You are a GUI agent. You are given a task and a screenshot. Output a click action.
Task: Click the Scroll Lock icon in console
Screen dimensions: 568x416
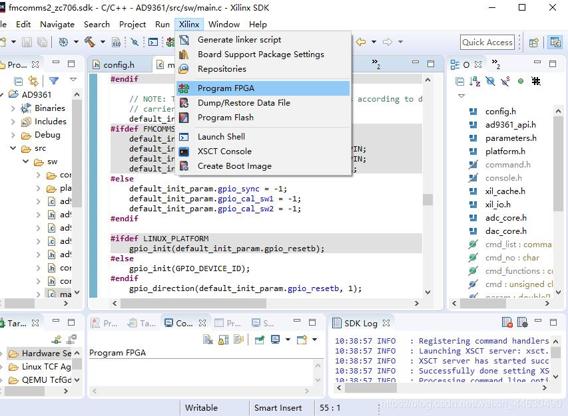pos(224,340)
